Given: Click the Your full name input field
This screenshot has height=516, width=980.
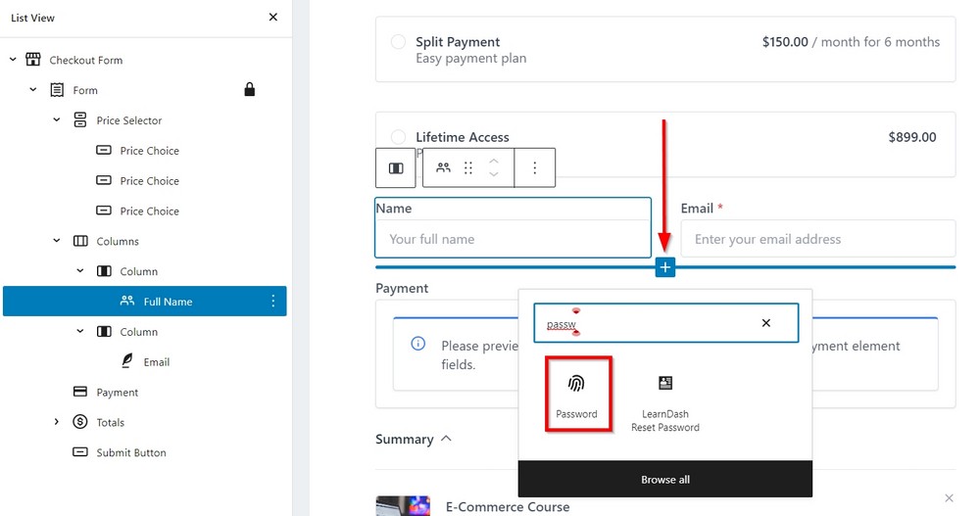Looking at the screenshot, I should (x=513, y=239).
